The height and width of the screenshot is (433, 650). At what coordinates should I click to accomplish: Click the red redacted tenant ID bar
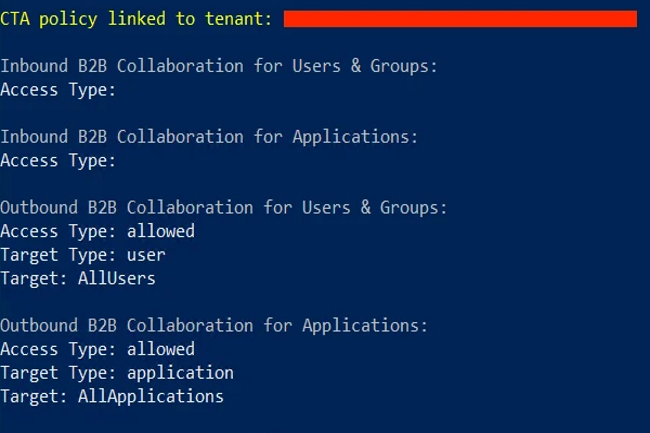[460, 19]
